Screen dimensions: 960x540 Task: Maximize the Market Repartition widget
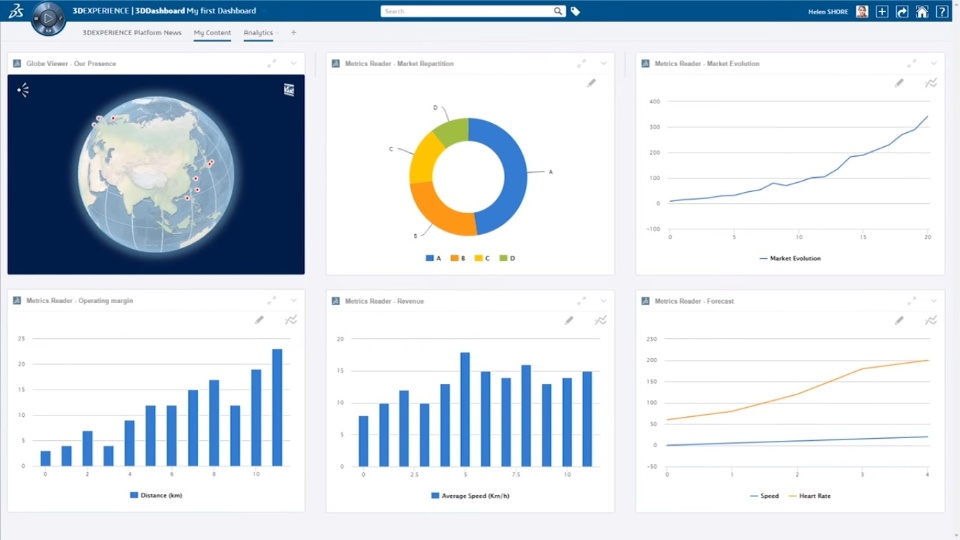click(x=582, y=63)
